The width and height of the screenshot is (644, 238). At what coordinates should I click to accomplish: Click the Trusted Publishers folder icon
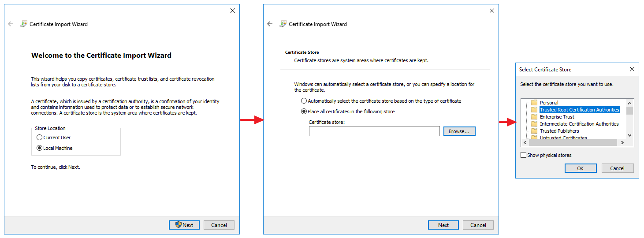click(534, 131)
